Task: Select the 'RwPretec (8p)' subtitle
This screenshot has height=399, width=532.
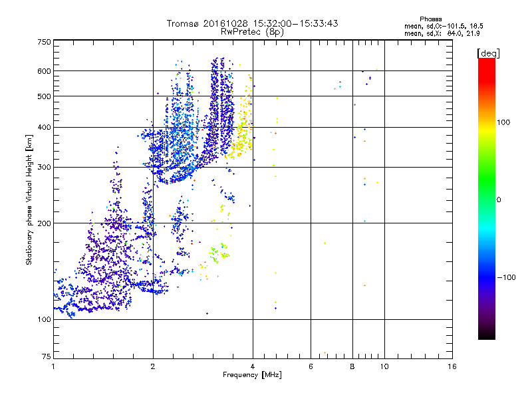Action: (x=252, y=32)
